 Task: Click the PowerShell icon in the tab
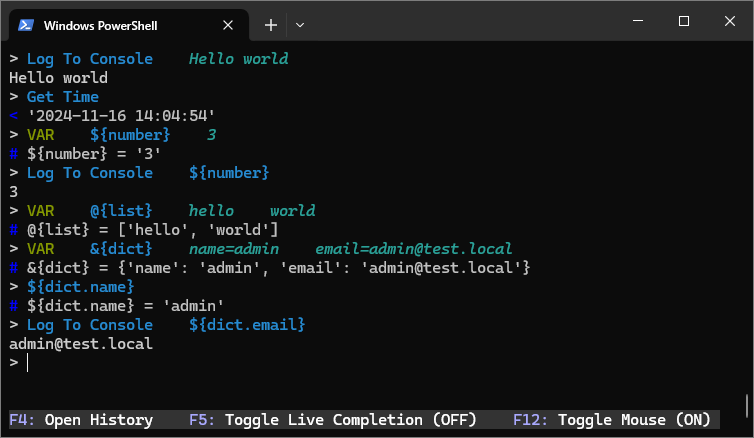point(26,25)
